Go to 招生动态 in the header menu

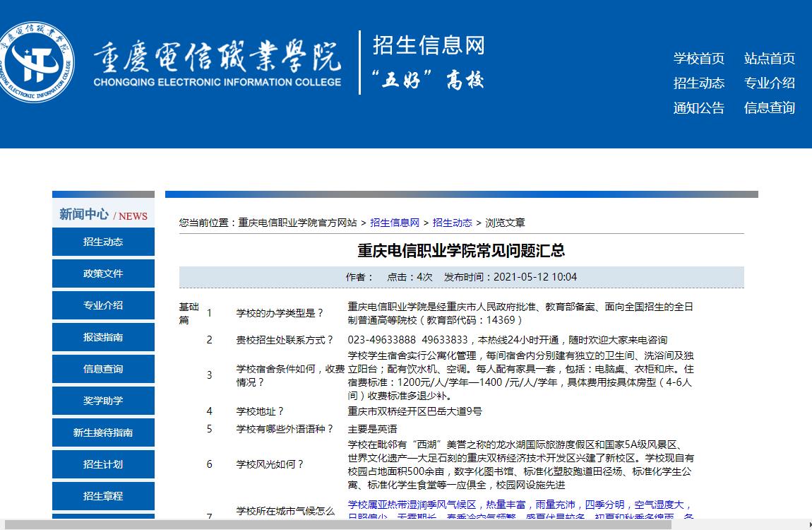(698, 83)
